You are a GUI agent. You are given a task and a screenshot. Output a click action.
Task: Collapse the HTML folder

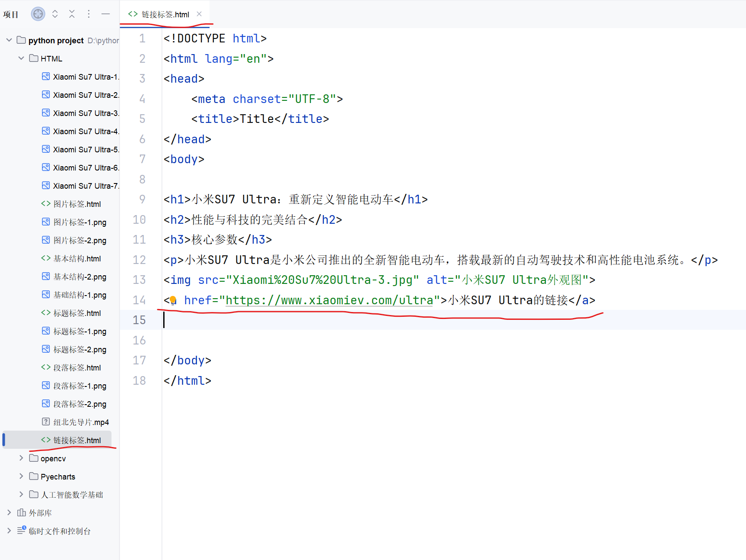pos(21,58)
